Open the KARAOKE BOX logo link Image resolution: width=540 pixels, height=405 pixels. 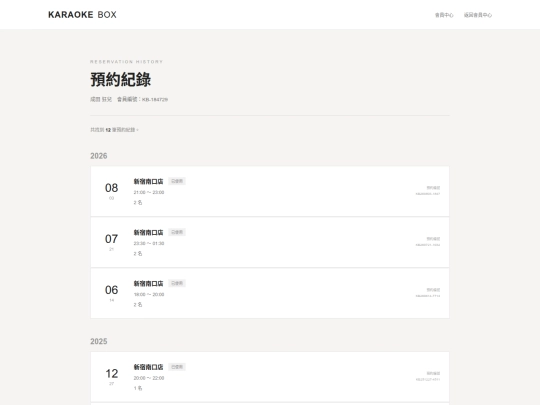pyautogui.click(x=82, y=15)
